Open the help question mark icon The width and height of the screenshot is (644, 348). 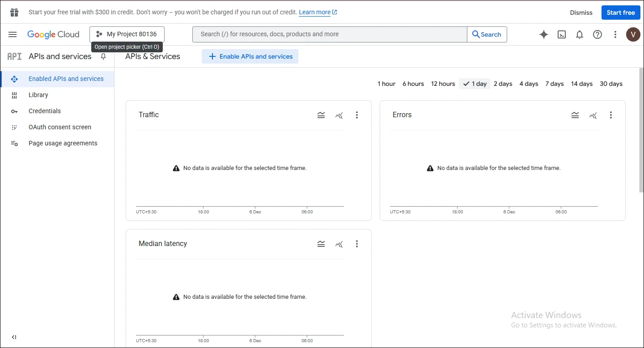(597, 34)
